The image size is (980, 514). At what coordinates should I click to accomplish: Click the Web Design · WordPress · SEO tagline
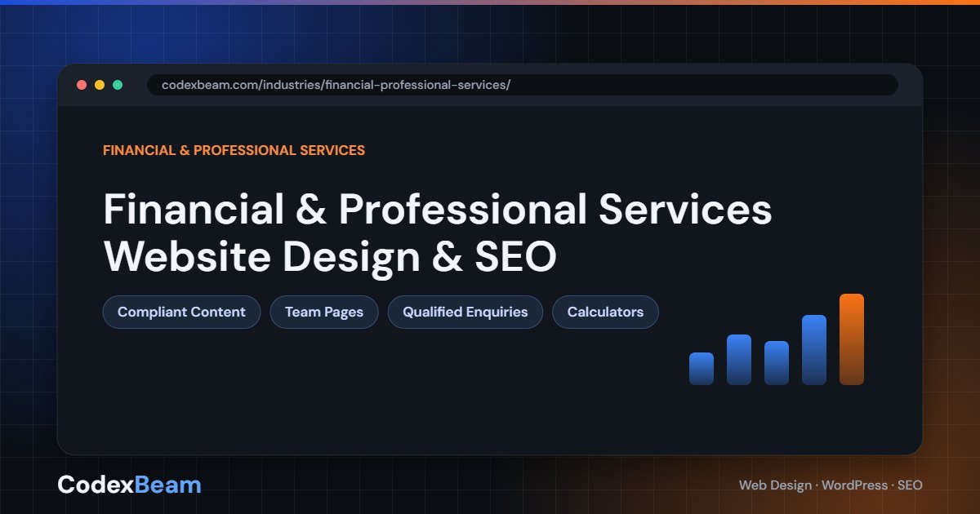tap(831, 485)
